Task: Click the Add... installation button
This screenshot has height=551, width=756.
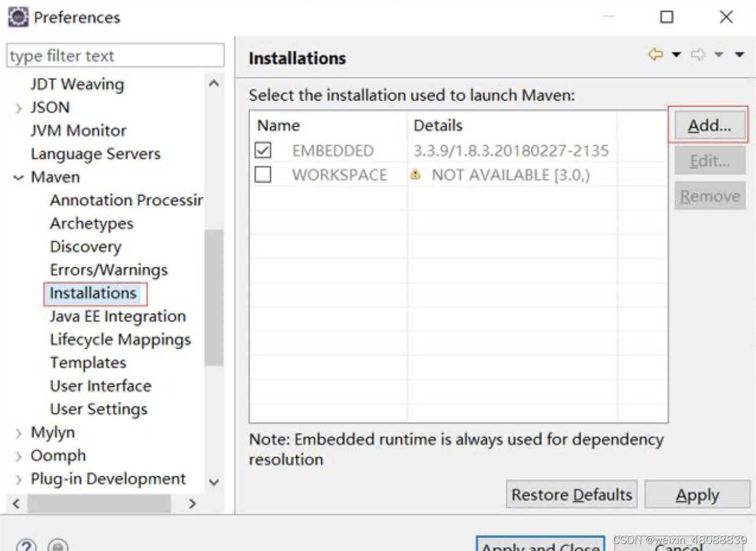Action: [x=710, y=125]
